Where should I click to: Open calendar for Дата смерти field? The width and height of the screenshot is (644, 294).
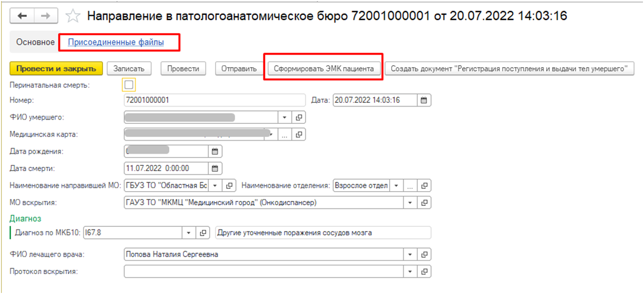(214, 169)
